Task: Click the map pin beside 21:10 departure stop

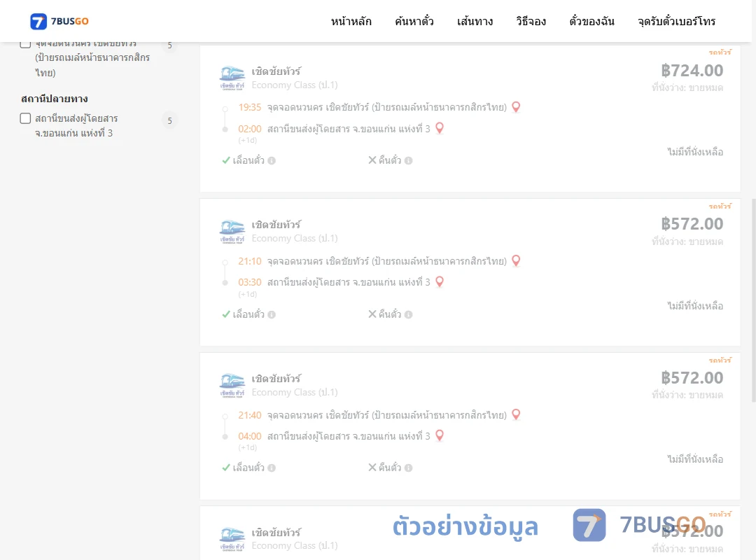Action: click(516, 260)
